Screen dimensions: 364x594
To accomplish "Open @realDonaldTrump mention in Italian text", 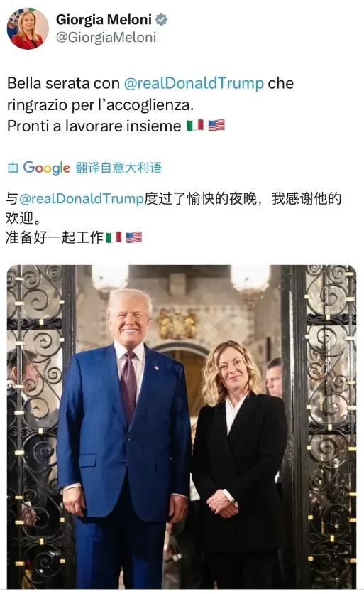I will point(194,83).
